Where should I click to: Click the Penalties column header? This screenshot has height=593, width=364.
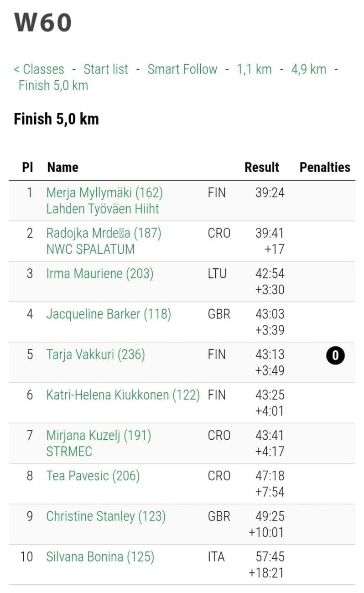(x=325, y=167)
